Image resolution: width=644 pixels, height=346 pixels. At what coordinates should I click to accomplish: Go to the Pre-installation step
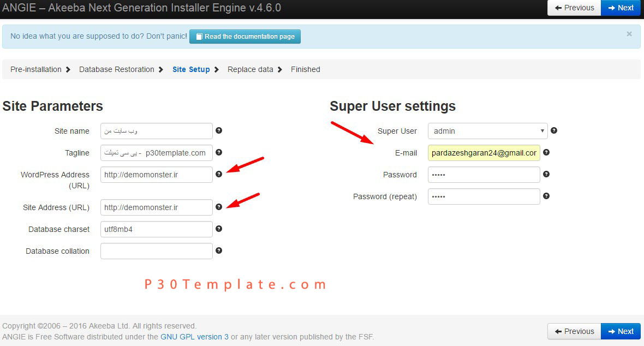click(x=35, y=69)
